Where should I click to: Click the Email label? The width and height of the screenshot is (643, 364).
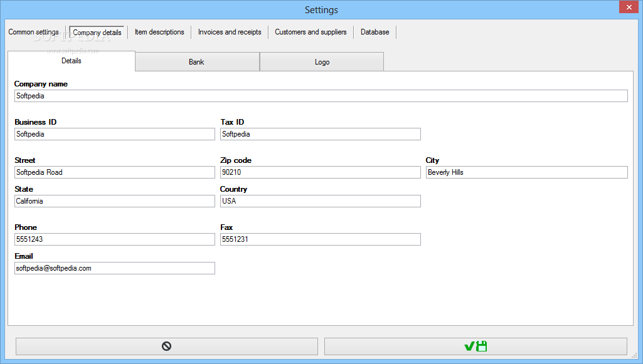pos(24,256)
